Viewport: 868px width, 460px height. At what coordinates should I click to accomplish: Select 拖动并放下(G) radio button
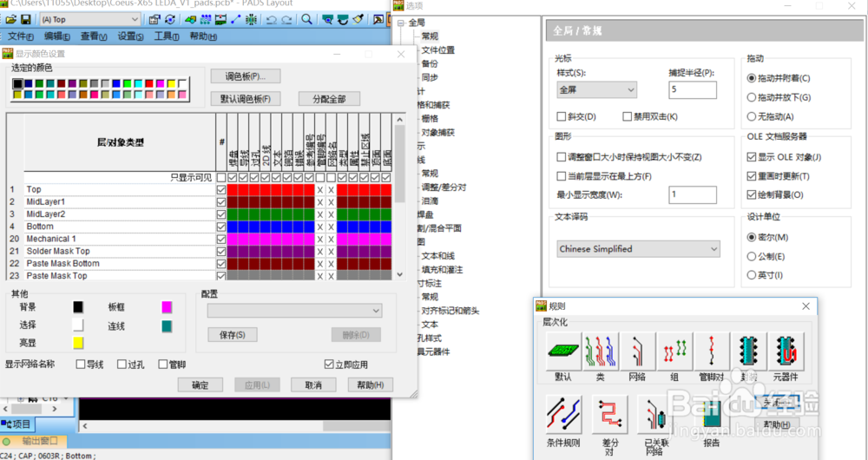pos(751,97)
